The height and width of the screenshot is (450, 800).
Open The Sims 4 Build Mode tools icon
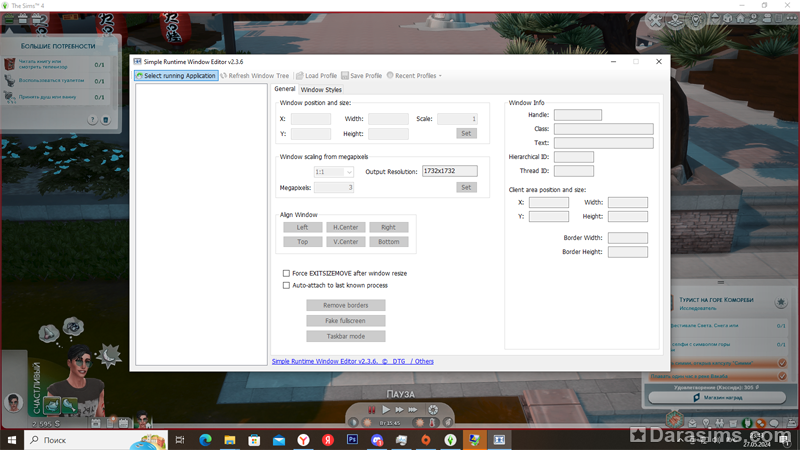click(x=655, y=20)
